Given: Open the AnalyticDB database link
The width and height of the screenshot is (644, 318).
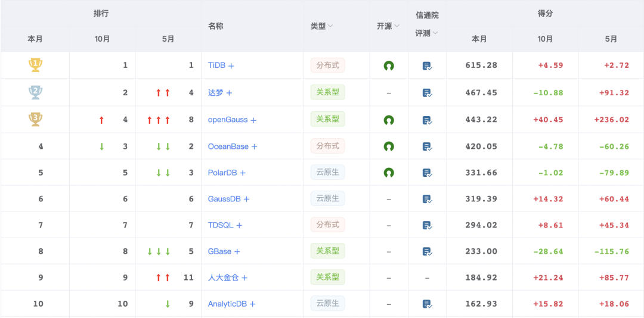Looking at the screenshot, I should 228,304.
